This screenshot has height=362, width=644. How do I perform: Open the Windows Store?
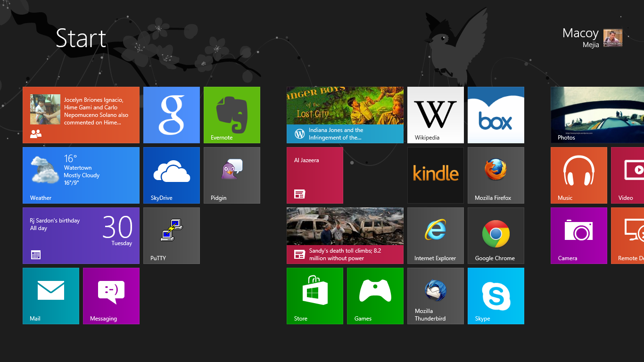click(x=314, y=296)
